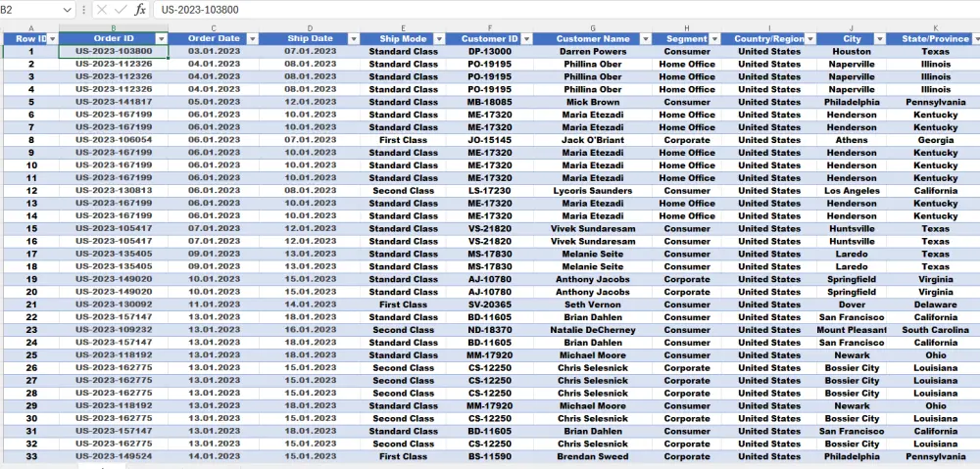Select cell US-2023-149524
980x469 pixels.
coord(114,456)
